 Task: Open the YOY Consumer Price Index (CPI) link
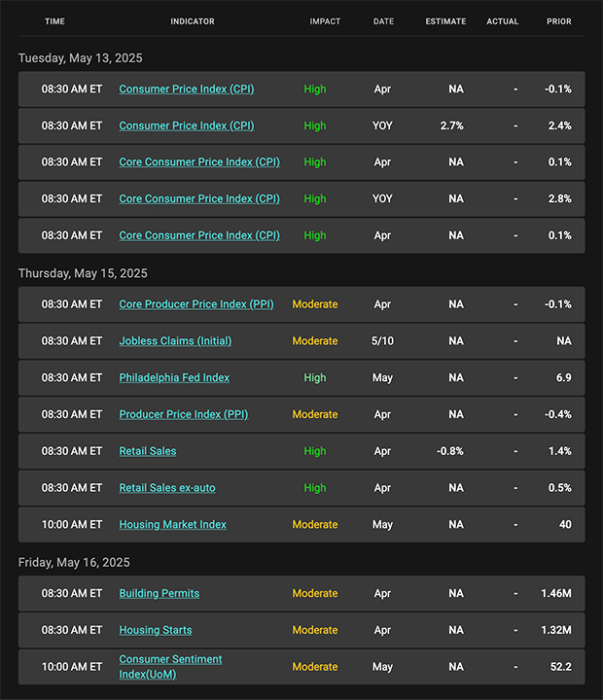point(187,125)
